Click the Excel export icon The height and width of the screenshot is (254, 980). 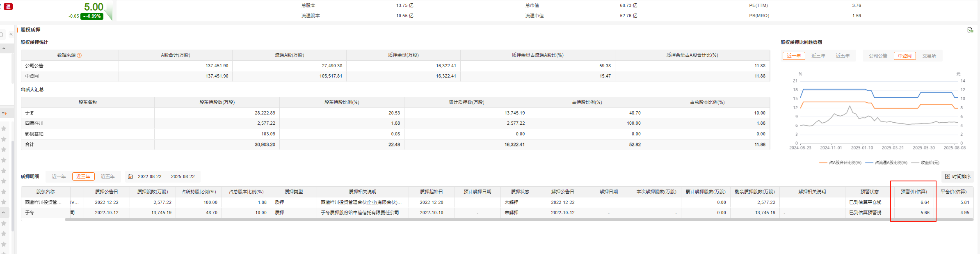tap(970, 30)
